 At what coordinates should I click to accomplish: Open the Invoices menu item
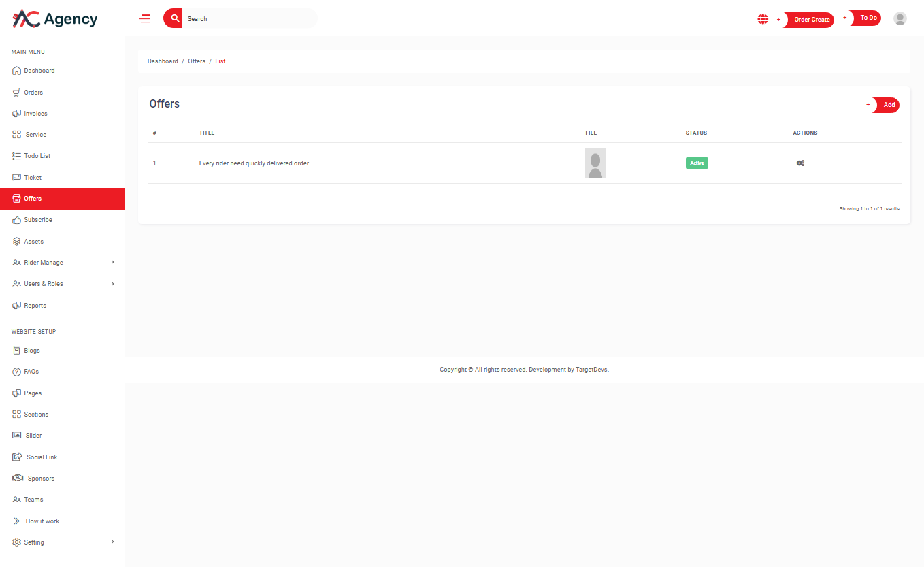35,114
